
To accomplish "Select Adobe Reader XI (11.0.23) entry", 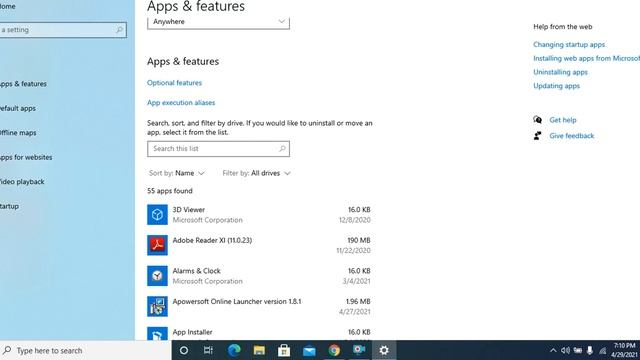I will point(212,240).
